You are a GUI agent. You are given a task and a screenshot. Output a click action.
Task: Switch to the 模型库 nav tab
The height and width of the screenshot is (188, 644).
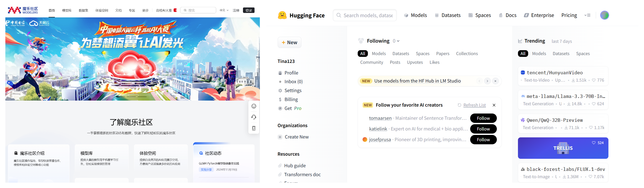[x=67, y=10]
